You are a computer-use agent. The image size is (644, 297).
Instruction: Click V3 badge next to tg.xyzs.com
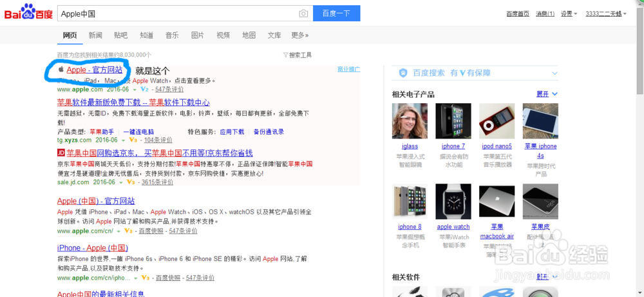(133, 140)
